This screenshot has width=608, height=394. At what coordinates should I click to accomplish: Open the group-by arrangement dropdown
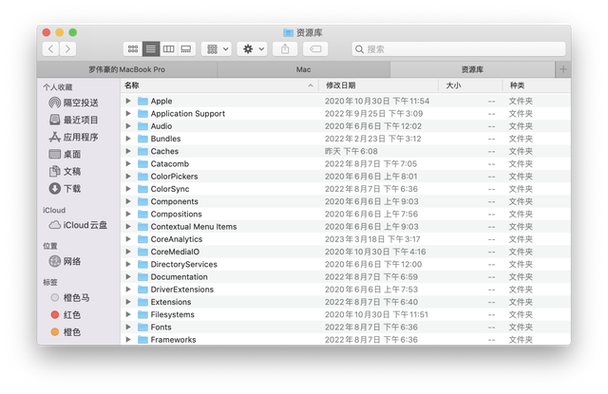point(217,49)
